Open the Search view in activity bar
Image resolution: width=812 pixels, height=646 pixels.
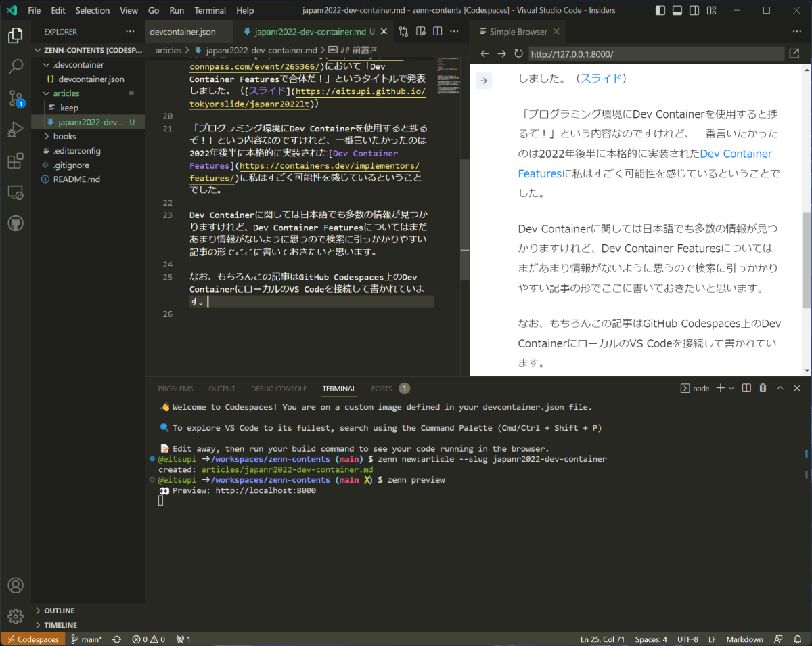pos(16,67)
